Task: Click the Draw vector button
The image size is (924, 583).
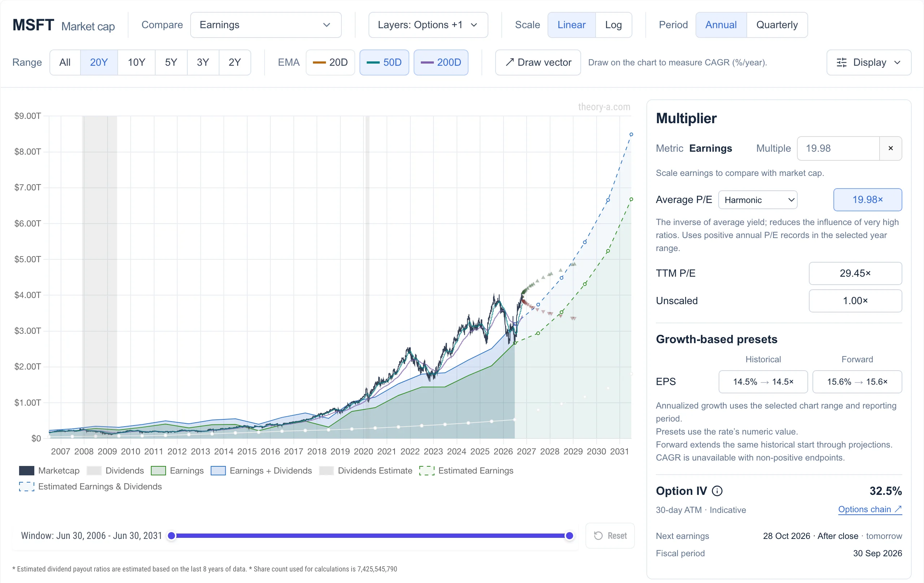Action: click(537, 62)
